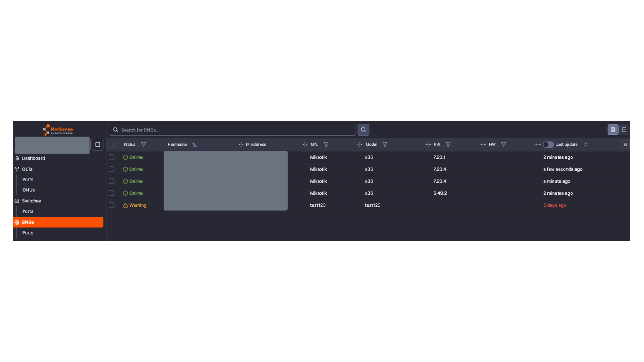Grab the Last update column move handle
644x362 pixels.
pos(538,145)
